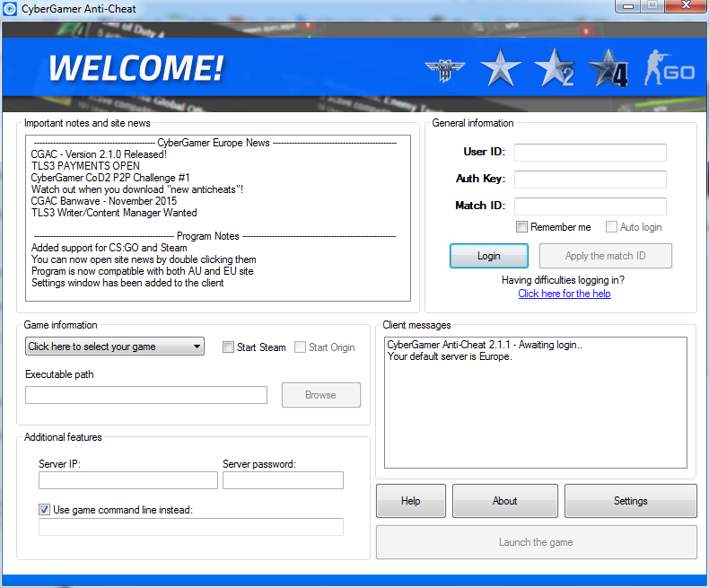Click the Login button
709x588 pixels.
pos(489,256)
